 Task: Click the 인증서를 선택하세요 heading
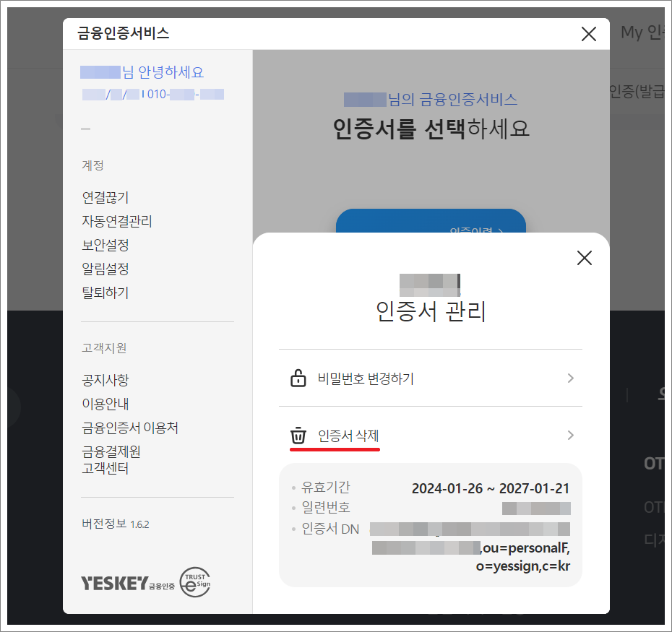[x=431, y=129]
